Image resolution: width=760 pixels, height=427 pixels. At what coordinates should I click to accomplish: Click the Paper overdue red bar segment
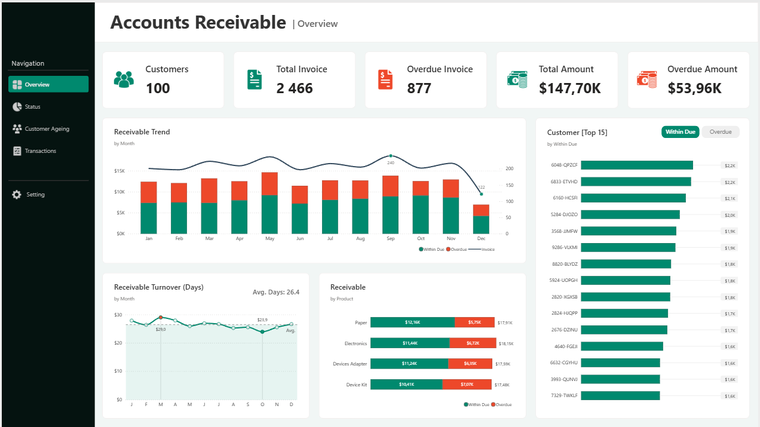click(x=474, y=322)
